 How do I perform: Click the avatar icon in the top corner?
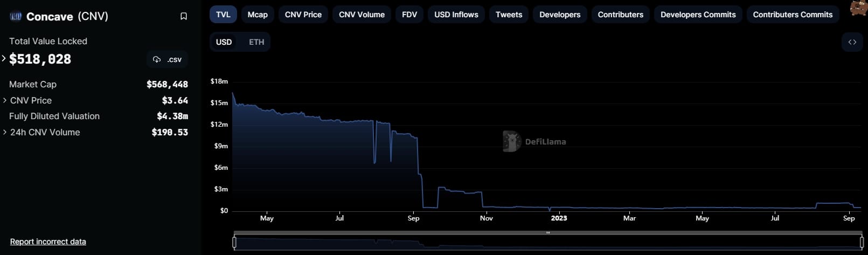858,8
